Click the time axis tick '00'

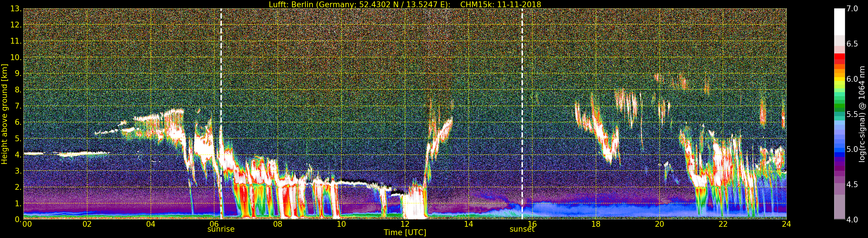pos(27,224)
